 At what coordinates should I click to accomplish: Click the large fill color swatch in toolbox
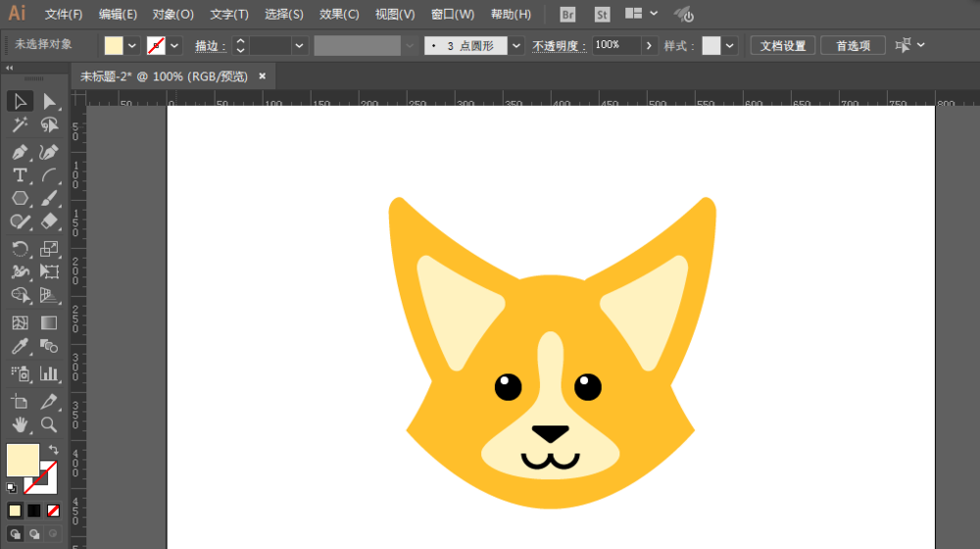pyautogui.click(x=23, y=460)
